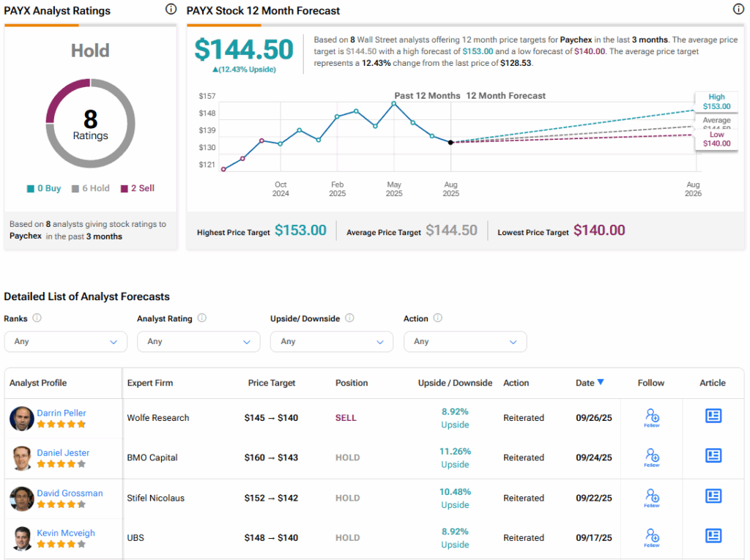The width and height of the screenshot is (750, 560).
Task: Click the $144.50 average price headline
Action: (x=244, y=50)
